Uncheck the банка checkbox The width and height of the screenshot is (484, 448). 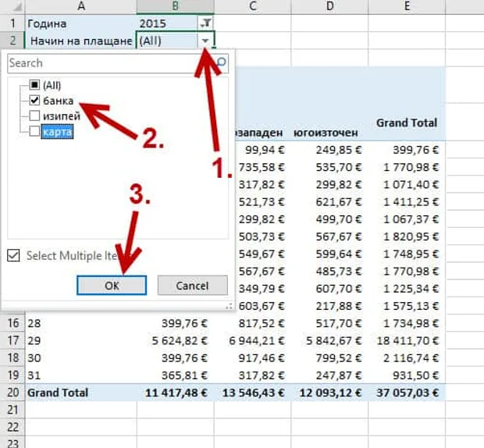34,100
